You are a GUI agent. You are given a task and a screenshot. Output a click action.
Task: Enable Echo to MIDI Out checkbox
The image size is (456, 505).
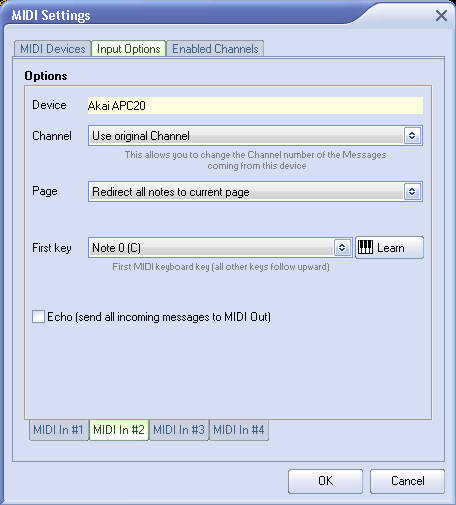click(38, 316)
